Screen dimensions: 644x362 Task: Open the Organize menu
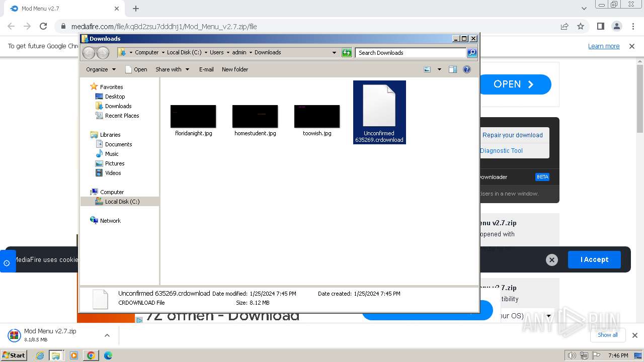[101, 69]
